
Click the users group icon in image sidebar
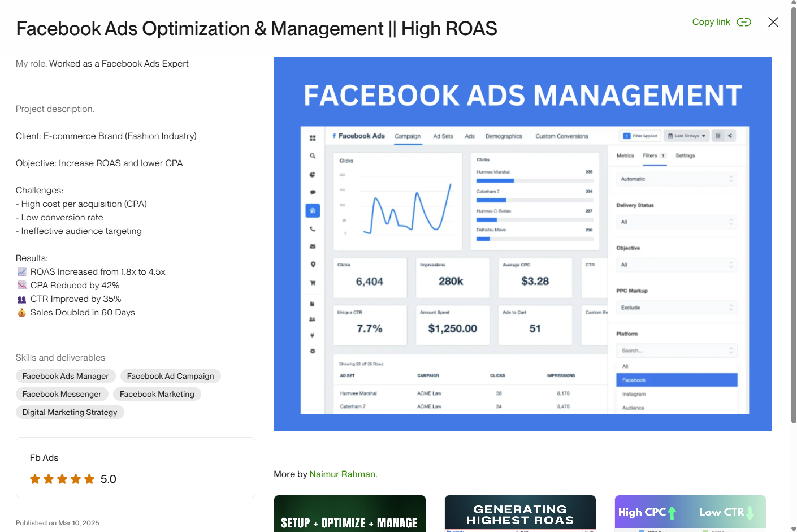point(313,319)
